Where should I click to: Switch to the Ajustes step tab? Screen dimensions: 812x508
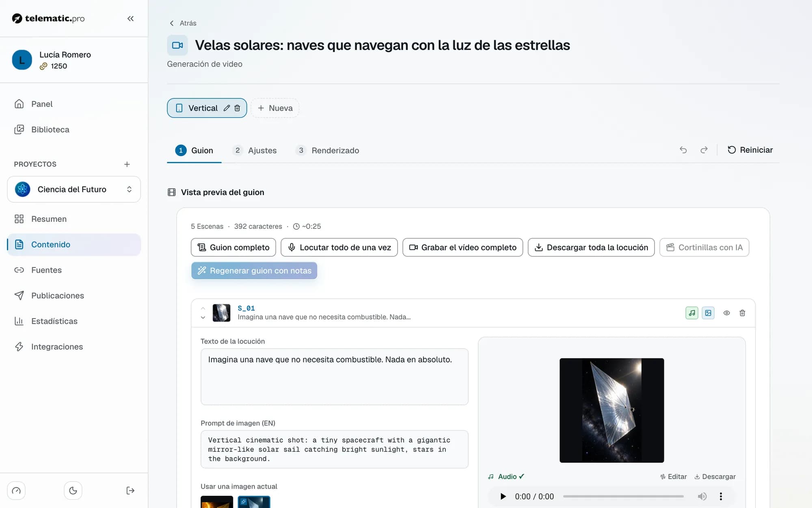(255, 150)
